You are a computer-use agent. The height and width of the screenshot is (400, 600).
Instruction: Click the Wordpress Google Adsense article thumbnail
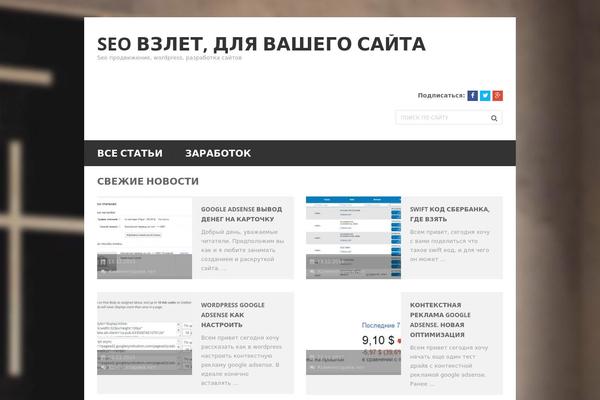pos(145,334)
